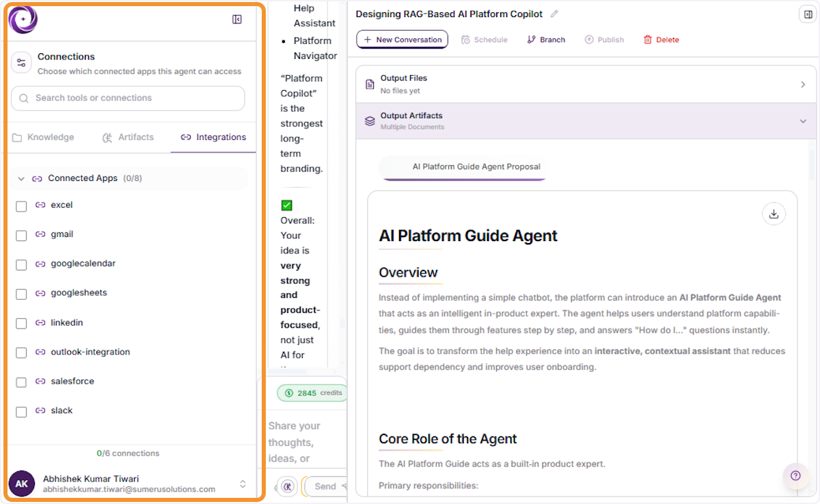Click the 2845 credits badge

[313, 393]
